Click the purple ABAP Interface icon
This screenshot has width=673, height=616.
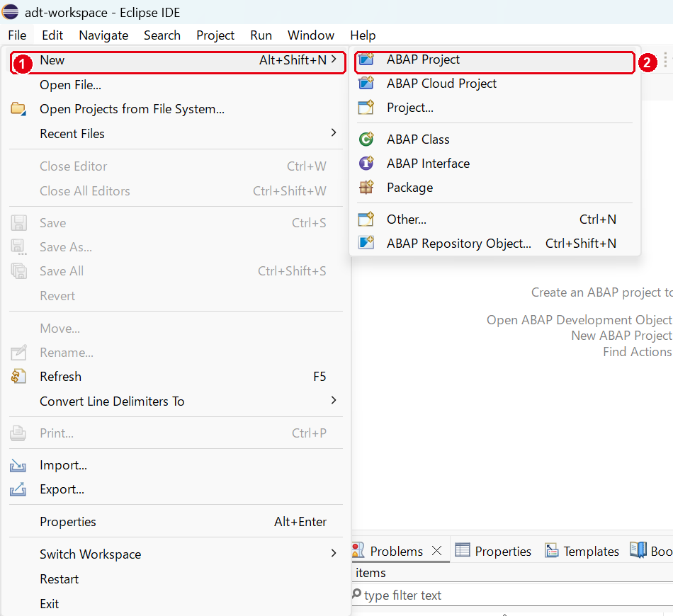[x=366, y=163]
